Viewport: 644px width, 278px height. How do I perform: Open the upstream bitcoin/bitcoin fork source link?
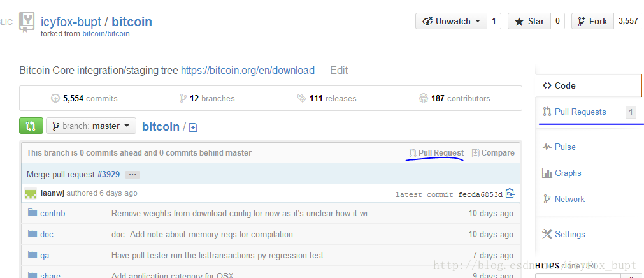click(x=106, y=34)
